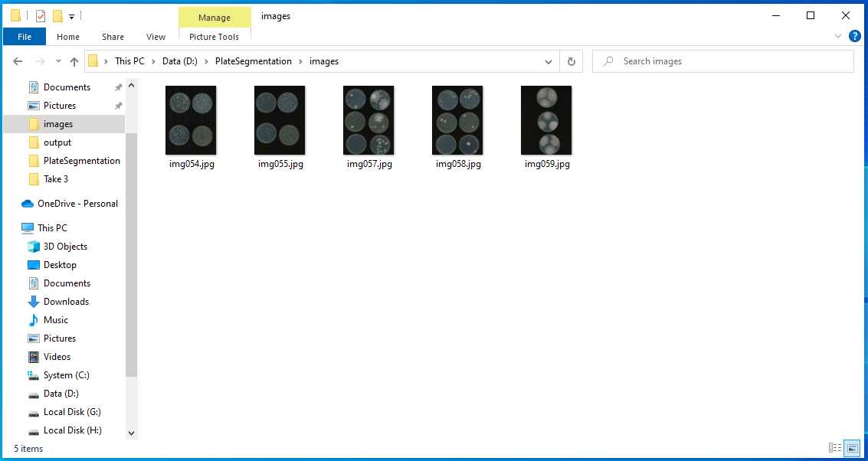Click the search magnifier icon
Viewport: 868px width, 461px height.
(x=608, y=60)
